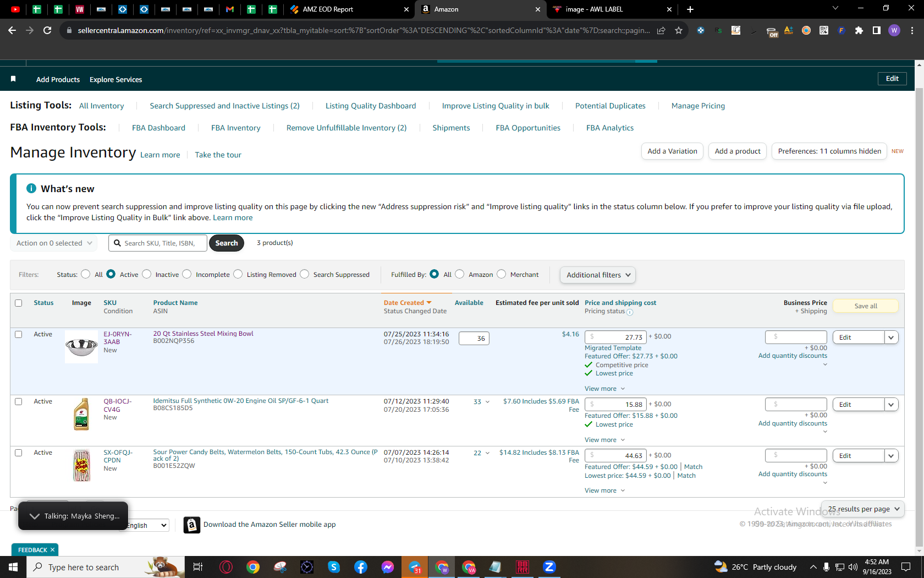Screen dimensions: 924x578
Task: Open Skype from the taskbar
Action: pyautogui.click(x=334, y=567)
